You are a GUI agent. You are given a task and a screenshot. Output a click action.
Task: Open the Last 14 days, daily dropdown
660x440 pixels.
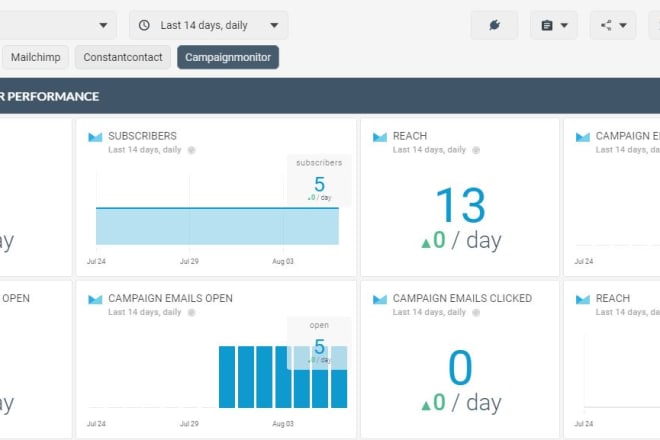tap(208, 25)
